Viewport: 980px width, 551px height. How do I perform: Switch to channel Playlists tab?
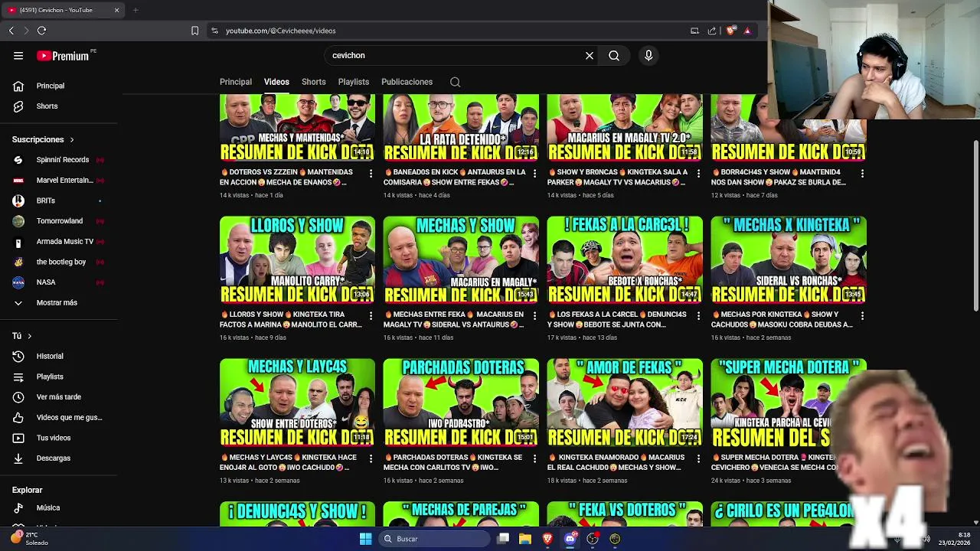[354, 82]
